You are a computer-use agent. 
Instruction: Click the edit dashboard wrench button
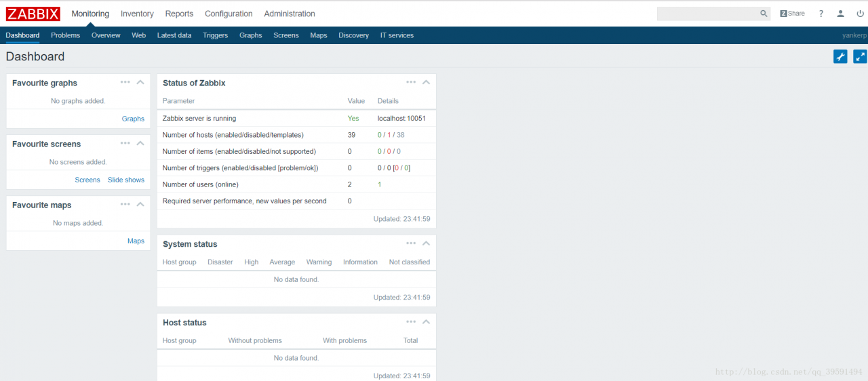(x=840, y=57)
